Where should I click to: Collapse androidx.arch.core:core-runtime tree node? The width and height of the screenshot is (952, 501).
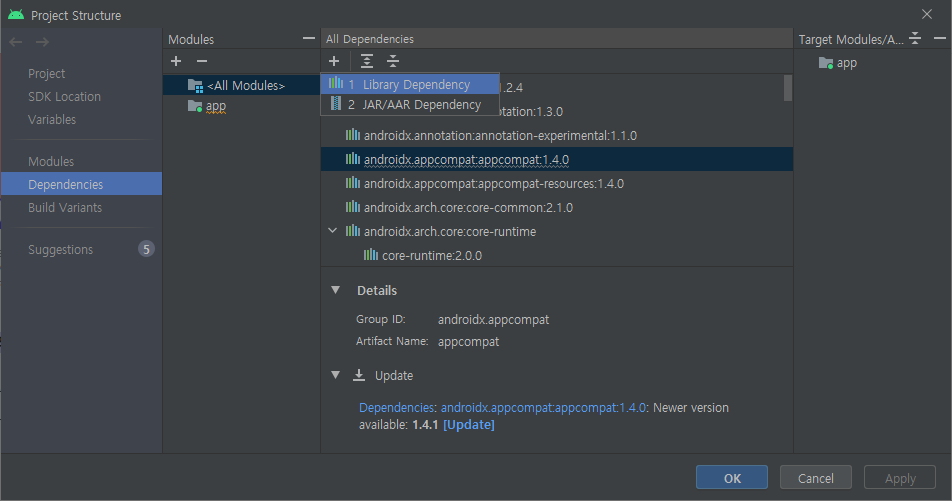coord(333,231)
